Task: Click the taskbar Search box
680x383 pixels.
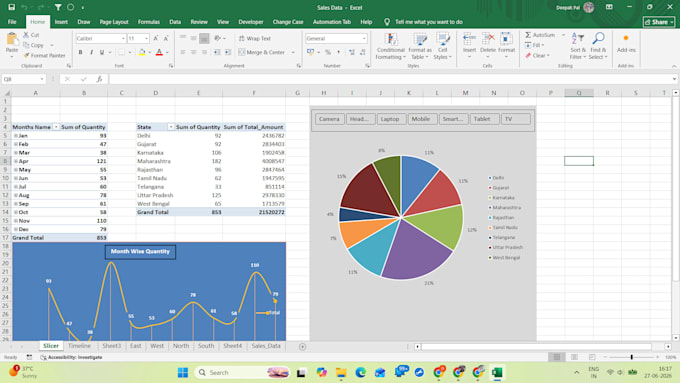Action: click(x=242, y=373)
